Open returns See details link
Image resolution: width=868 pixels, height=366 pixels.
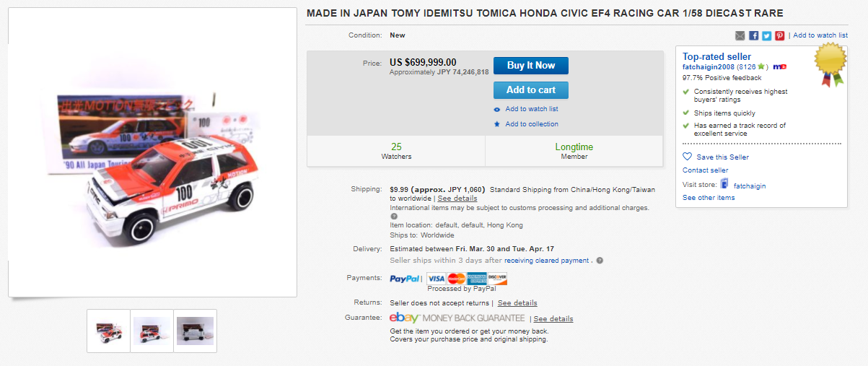(517, 303)
